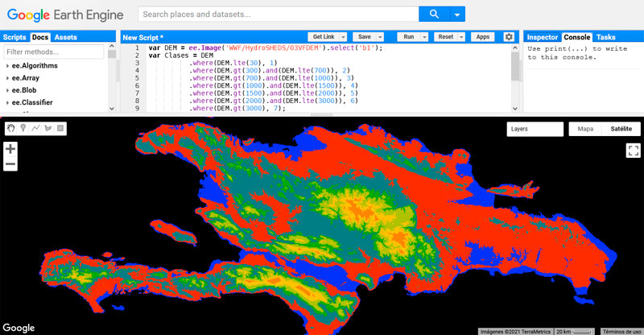Select the draw polygon shape tool
644x335 pixels.
48,128
